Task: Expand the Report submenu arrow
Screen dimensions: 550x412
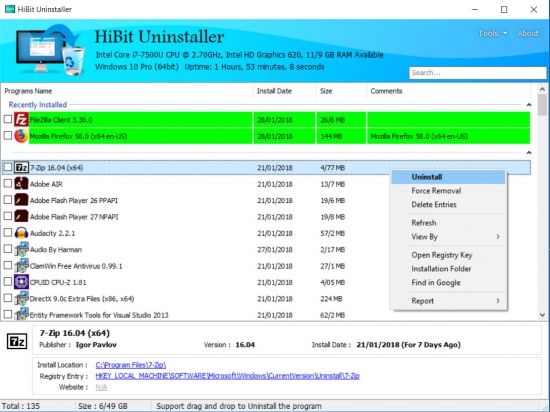Action: coord(498,300)
